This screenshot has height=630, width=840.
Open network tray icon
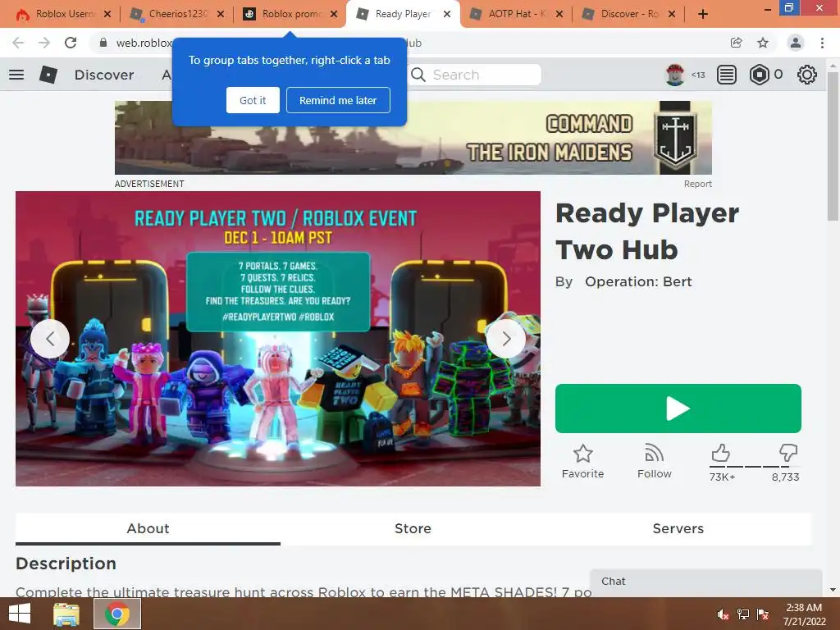pyautogui.click(x=743, y=614)
